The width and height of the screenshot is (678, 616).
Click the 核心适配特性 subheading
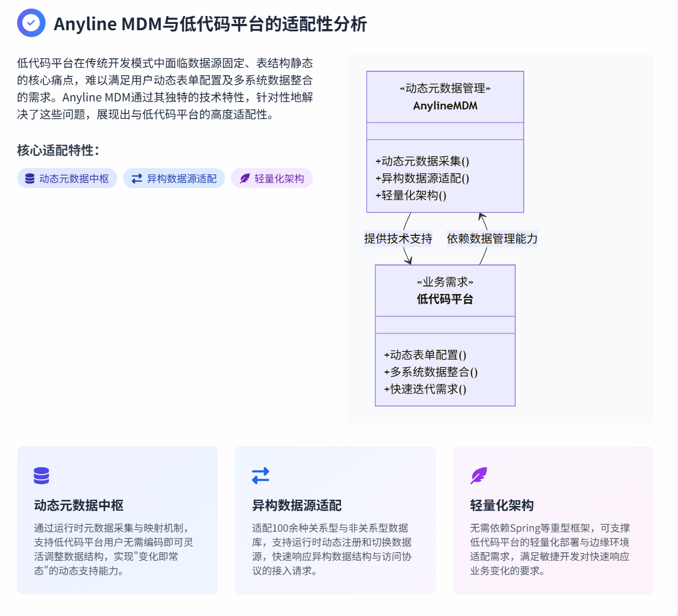point(58,150)
